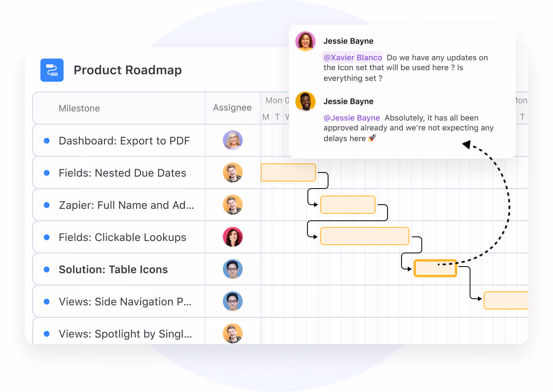Click the Assignee column header

coord(232,108)
